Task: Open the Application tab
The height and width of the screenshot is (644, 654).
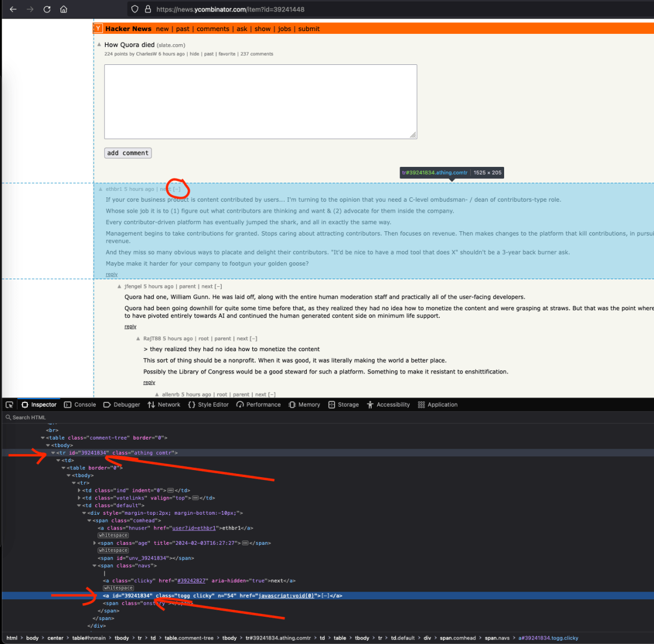Action: pyautogui.click(x=438, y=405)
